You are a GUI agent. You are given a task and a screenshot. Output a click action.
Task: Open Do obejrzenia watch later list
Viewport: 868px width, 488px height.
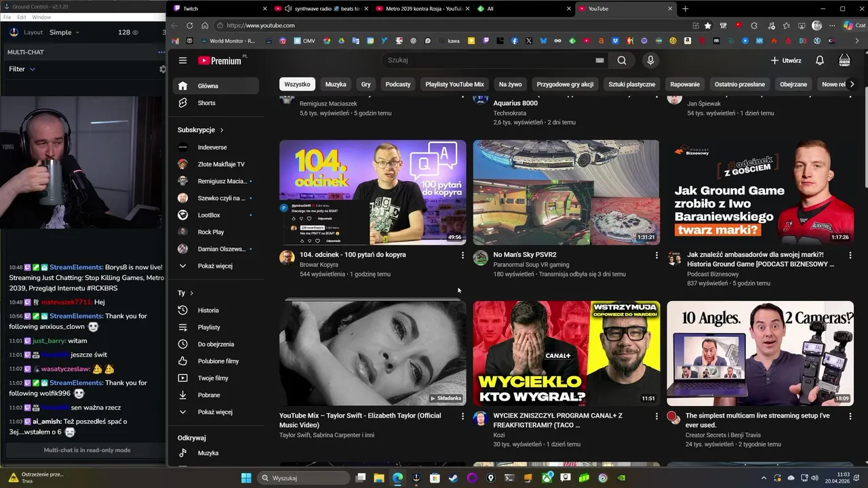click(215, 344)
